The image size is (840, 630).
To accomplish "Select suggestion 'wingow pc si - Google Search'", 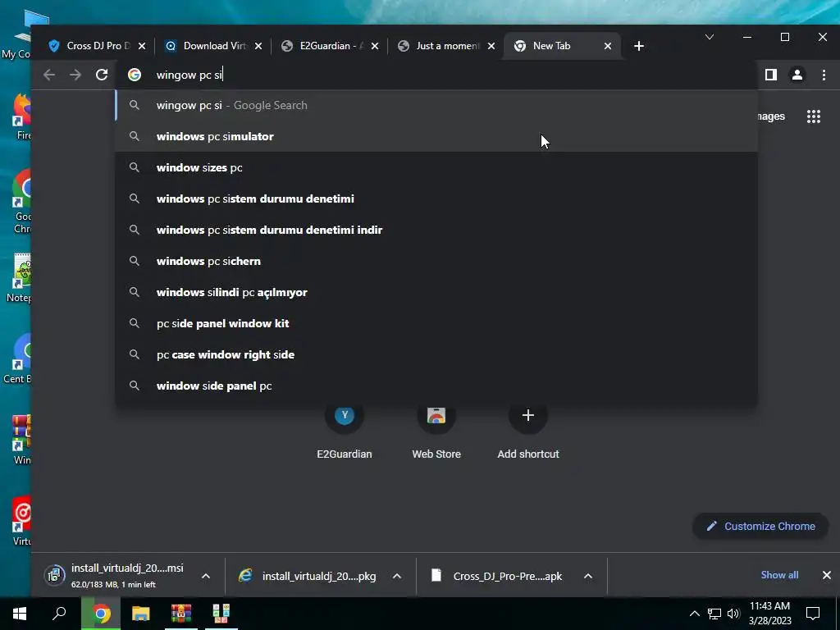I will pyautogui.click(x=436, y=106).
